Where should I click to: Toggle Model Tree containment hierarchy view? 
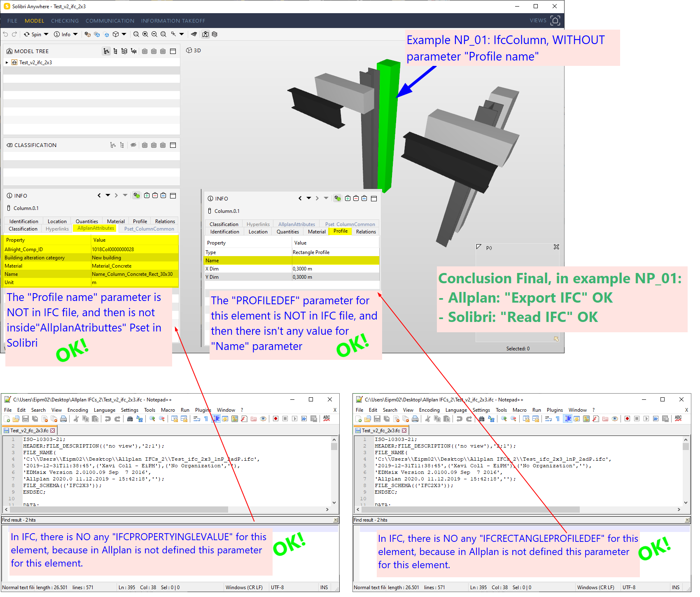[x=106, y=51]
